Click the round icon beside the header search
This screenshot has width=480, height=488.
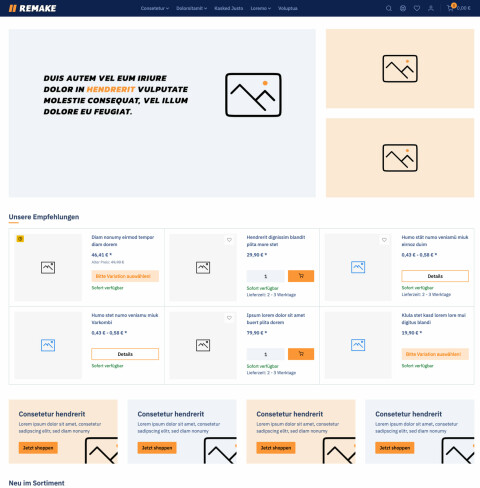point(403,8)
